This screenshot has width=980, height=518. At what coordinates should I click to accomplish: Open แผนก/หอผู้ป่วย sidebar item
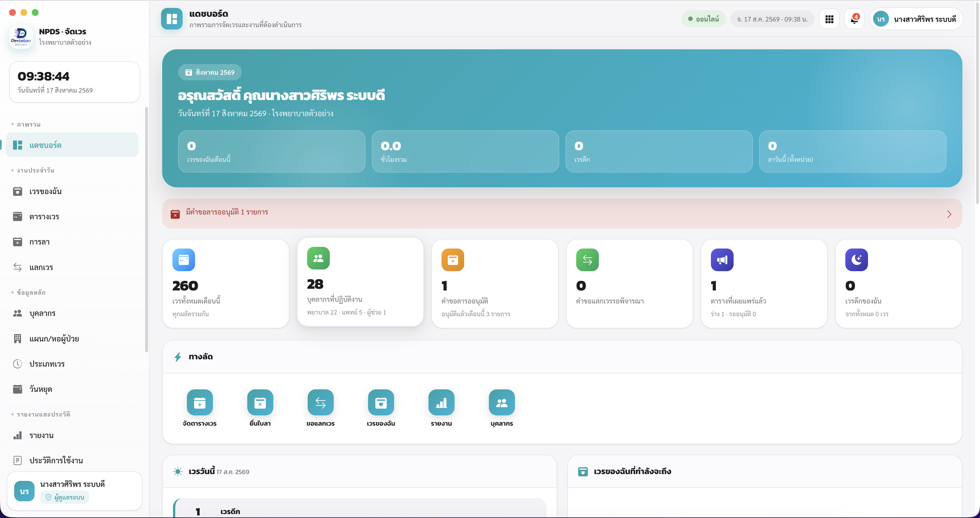tap(72, 339)
